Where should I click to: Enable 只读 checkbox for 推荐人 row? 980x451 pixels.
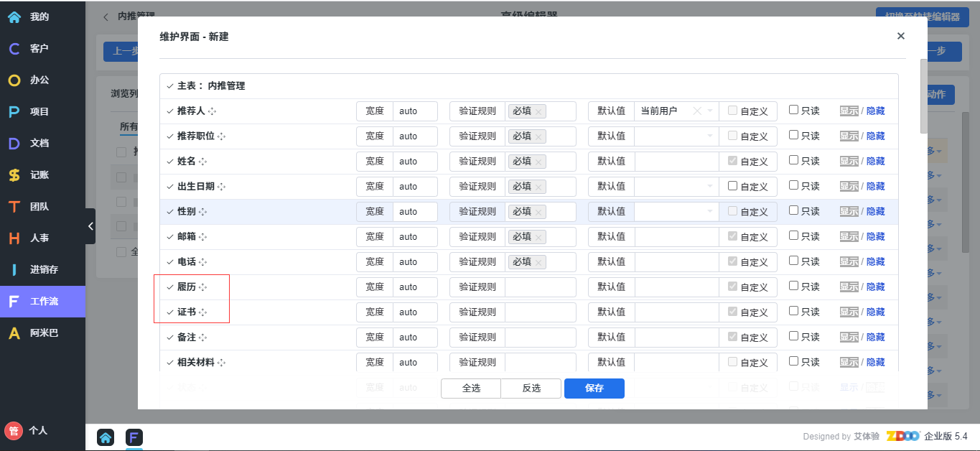pyautogui.click(x=793, y=111)
